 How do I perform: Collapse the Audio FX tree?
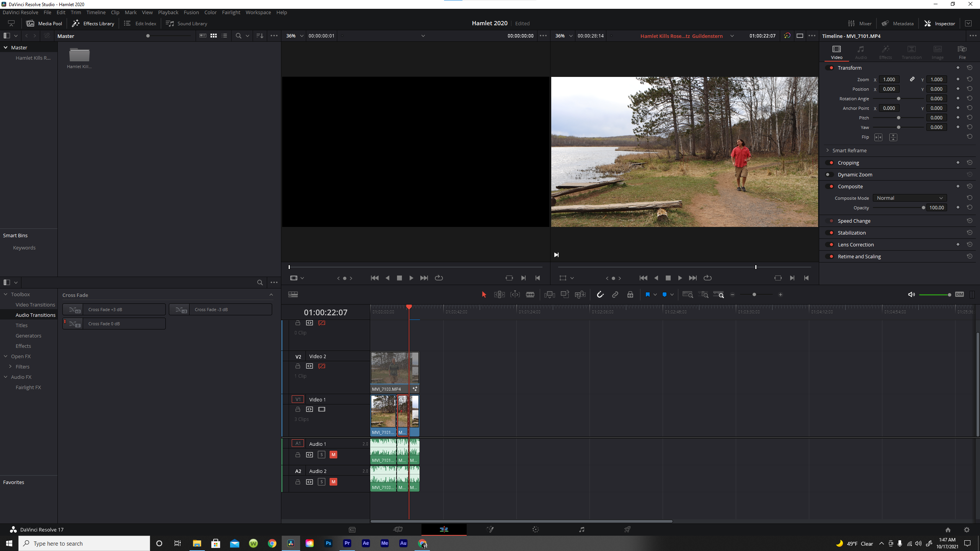(6, 377)
